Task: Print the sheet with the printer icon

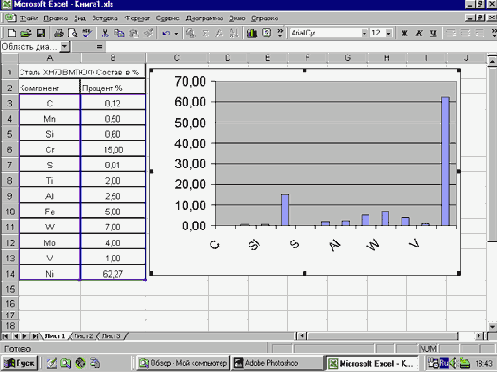Action: point(59,33)
